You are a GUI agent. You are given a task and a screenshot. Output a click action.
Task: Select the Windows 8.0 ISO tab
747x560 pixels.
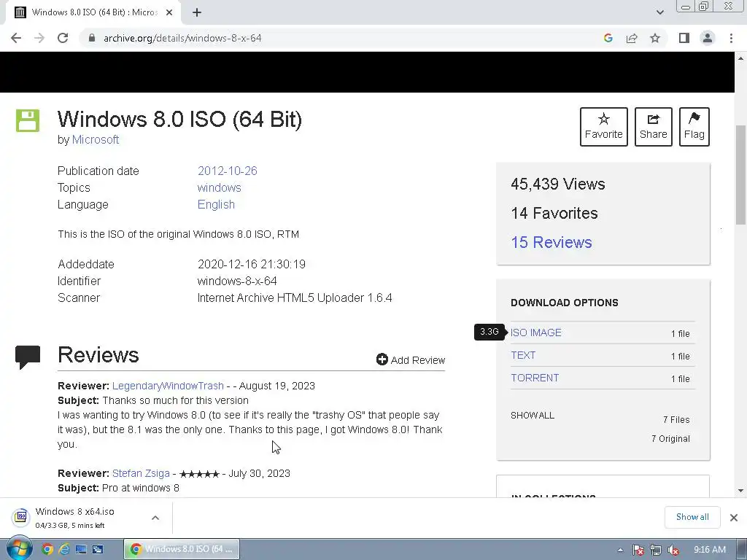93,12
